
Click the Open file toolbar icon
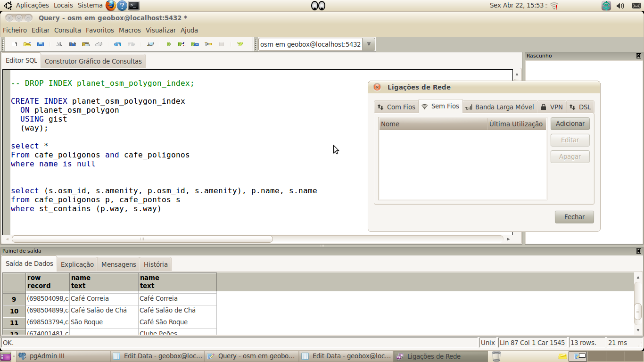click(27, 44)
